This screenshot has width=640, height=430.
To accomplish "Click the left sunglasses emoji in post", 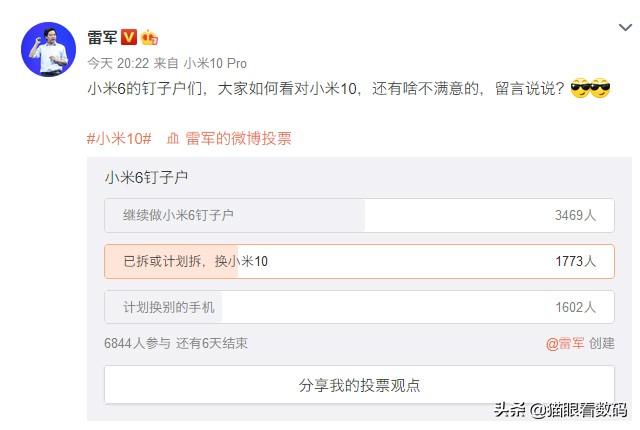I will (x=580, y=90).
